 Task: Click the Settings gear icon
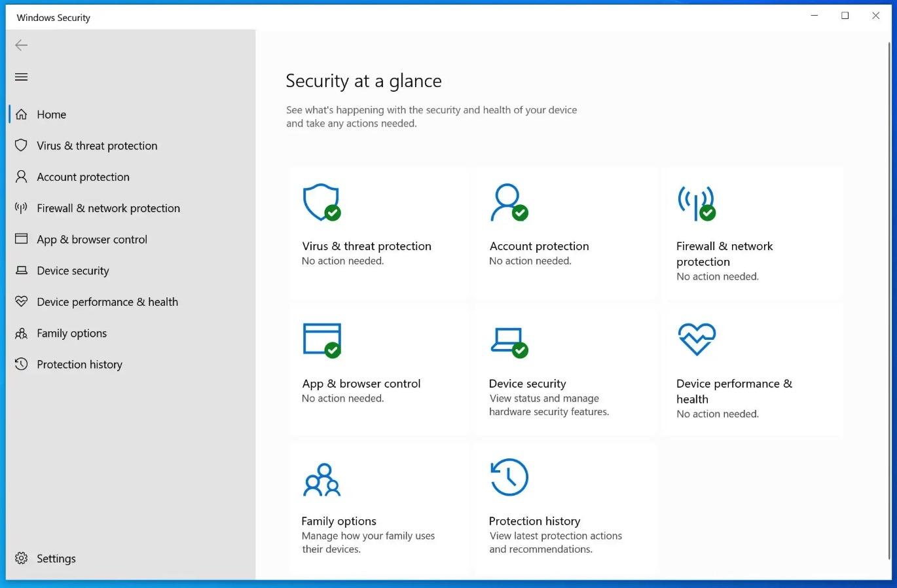(x=22, y=559)
